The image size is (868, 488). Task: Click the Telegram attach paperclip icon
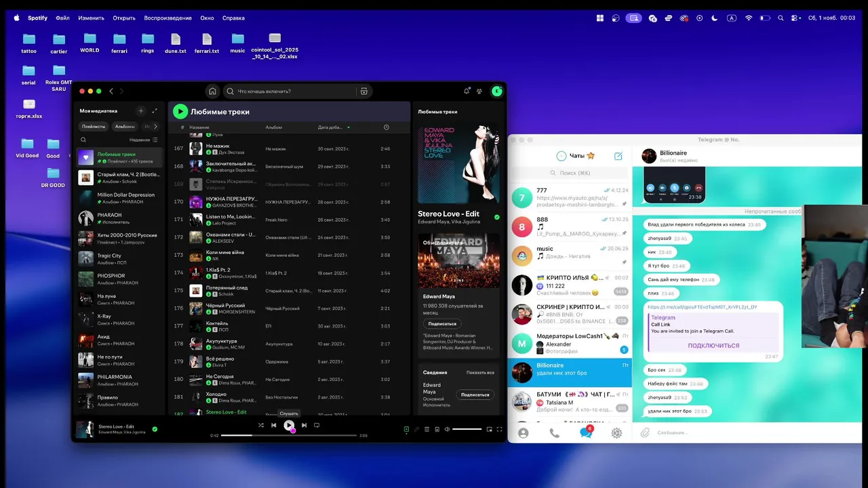click(x=645, y=432)
